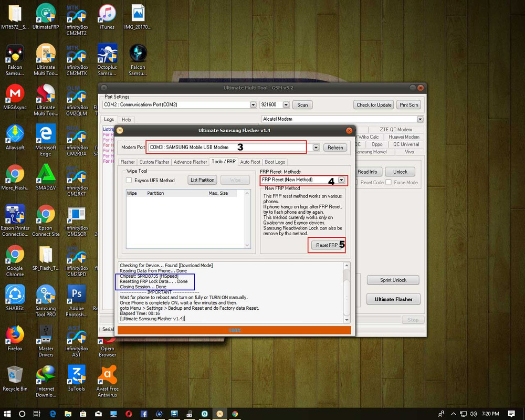Screen dimensions: 525x420
Task: Switch to the Advance Flasher tab
Action: tap(190, 162)
